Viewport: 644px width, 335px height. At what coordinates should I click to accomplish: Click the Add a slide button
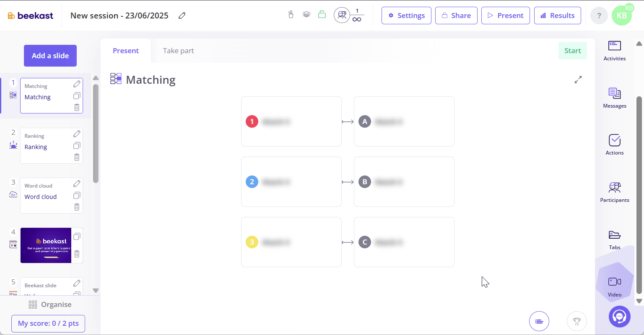[50, 56]
